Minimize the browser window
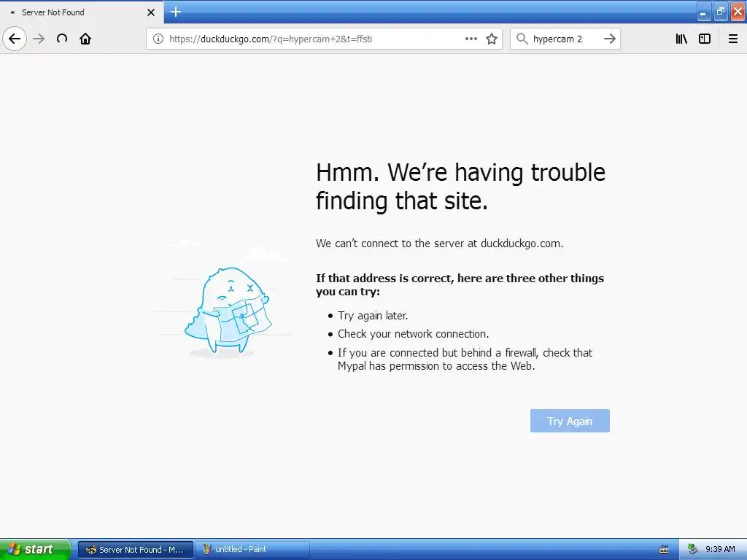Screen dimensions: 747x560 pos(703,12)
